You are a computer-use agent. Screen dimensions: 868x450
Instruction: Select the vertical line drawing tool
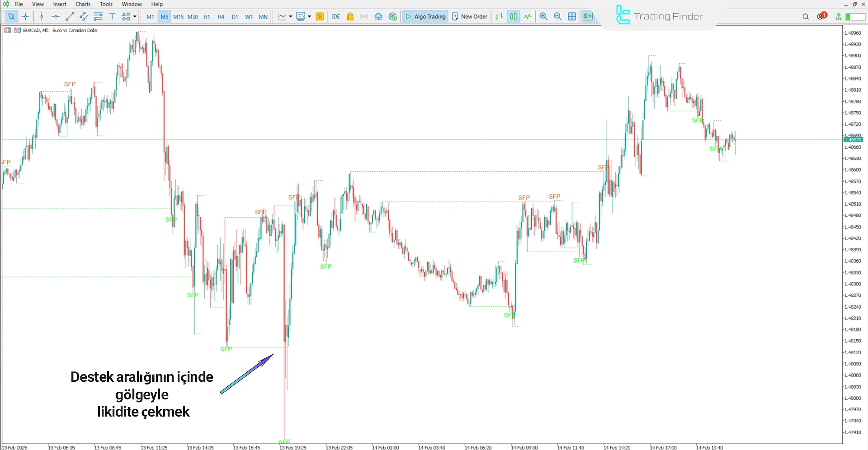point(42,17)
